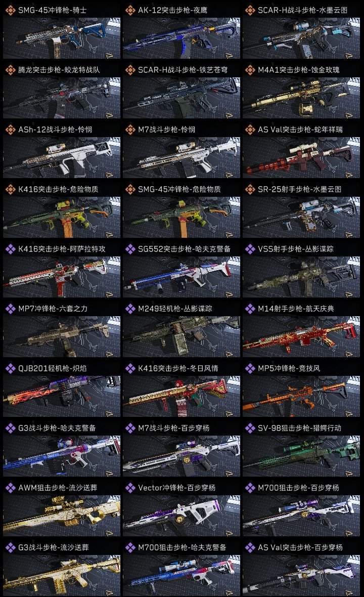Click the purple rarity icon next to VSS射手步枪-丛影谍踪
This screenshot has height=597, width=364.
250,249
